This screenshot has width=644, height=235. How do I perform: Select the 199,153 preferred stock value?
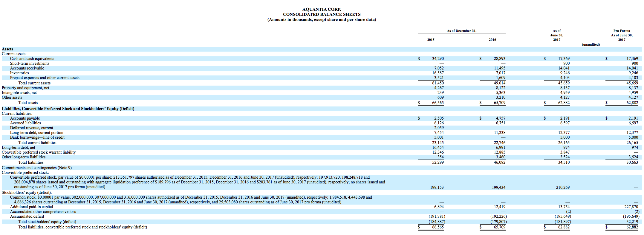[437, 188]
